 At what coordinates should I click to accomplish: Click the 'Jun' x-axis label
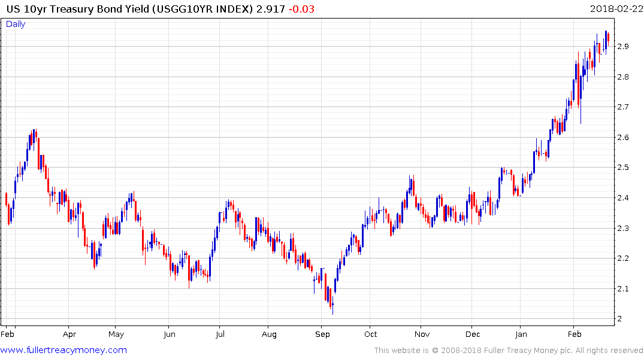pyautogui.click(x=169, y=334)
